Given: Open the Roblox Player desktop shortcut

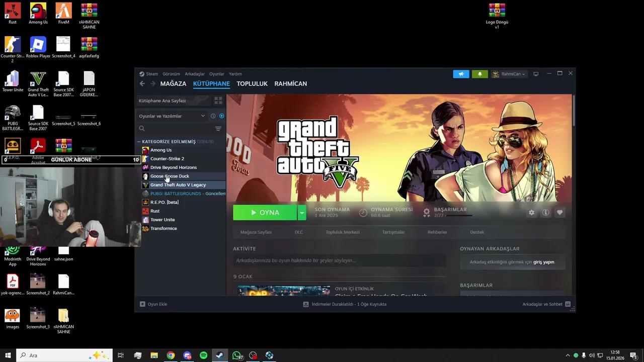Looking at the screenshot, I should coord(38,47).
